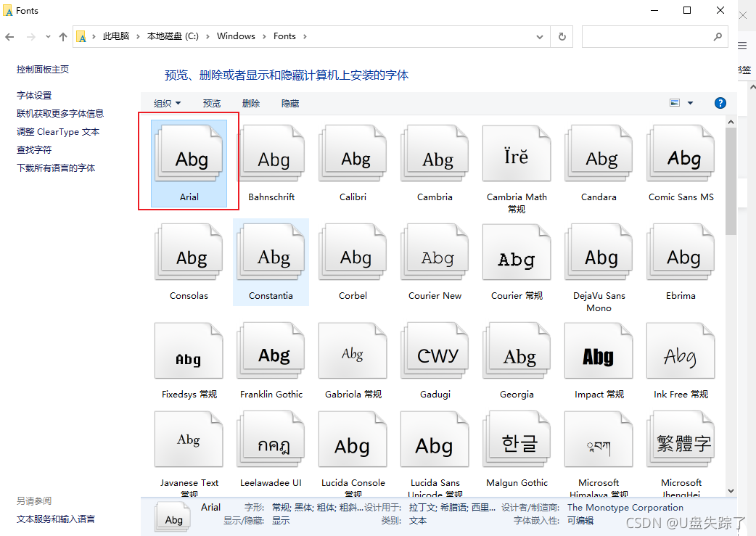Click Windows in the address path

click(x=236, y=36)
